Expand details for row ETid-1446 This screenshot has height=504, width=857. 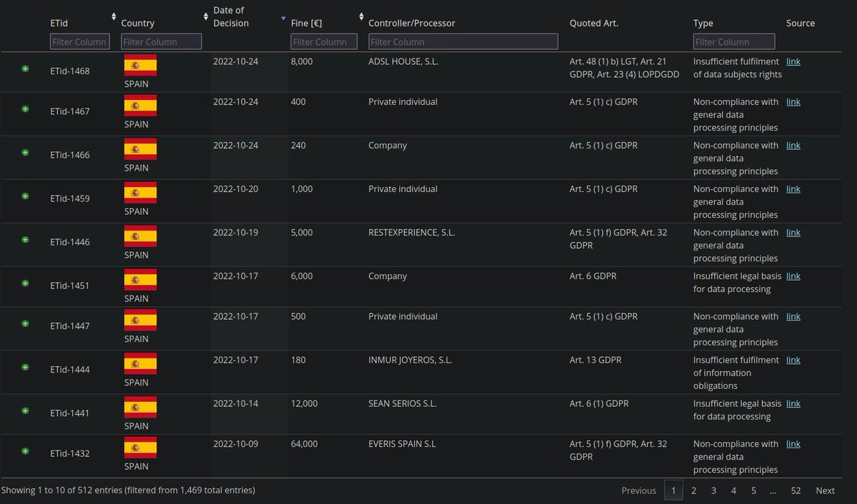25,240
